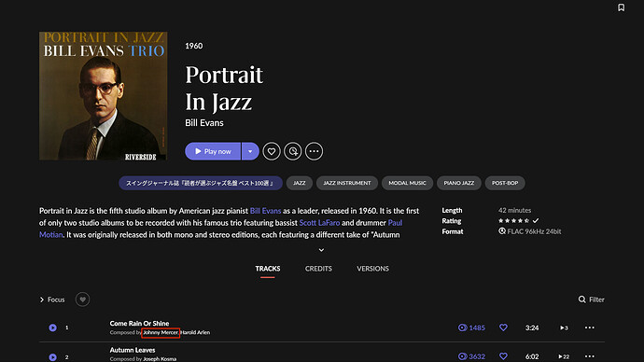
Task: Click the album star rating
Action: (x=514, y=221)
